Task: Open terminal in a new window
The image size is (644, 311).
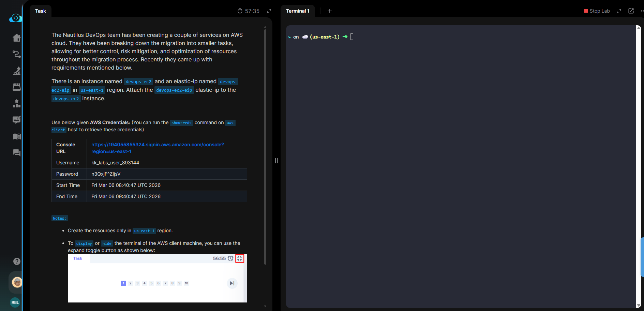Action: (631, 11)
